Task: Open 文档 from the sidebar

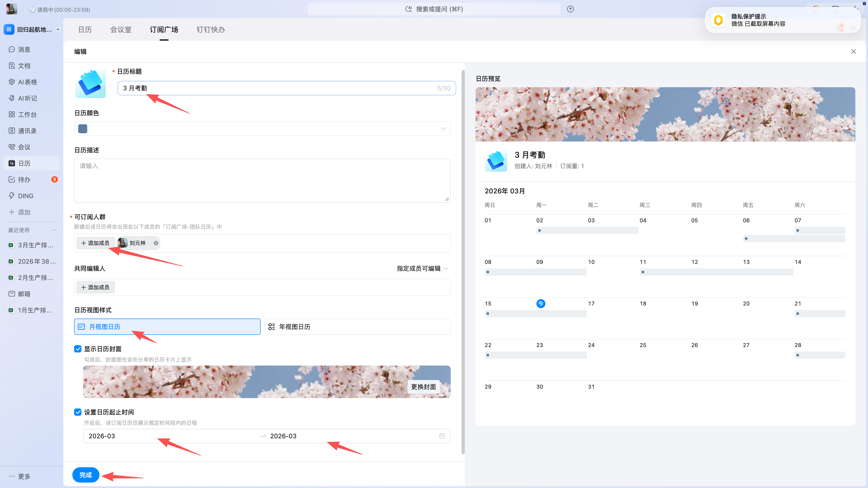Action: 24,66
